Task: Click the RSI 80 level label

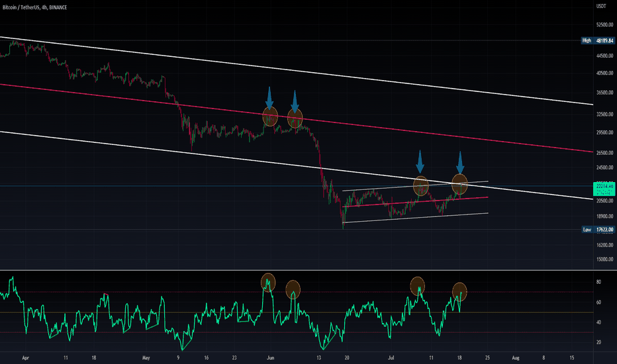Action: pyautogui.click(x=598, y=282)
